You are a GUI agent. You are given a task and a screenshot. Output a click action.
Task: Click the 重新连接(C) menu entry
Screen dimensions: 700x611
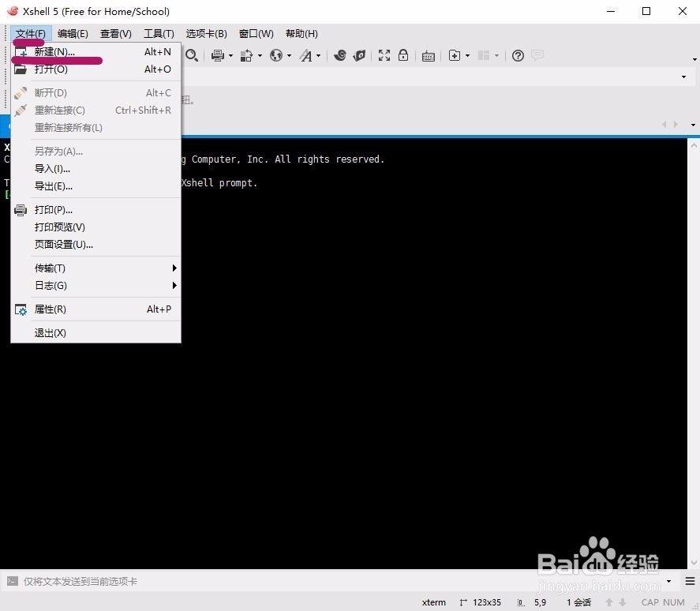(95, 111)
